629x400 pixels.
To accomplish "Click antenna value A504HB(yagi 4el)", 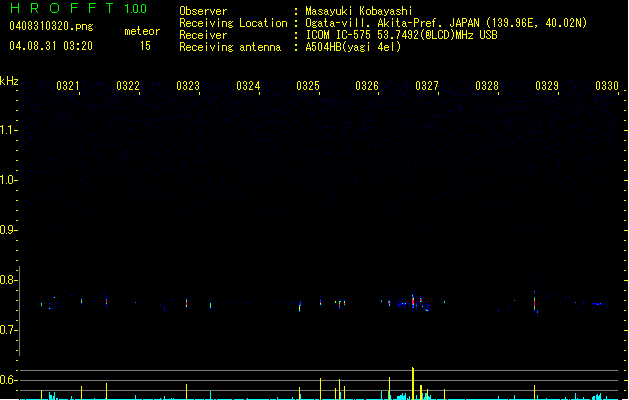I will coord(353,47).
